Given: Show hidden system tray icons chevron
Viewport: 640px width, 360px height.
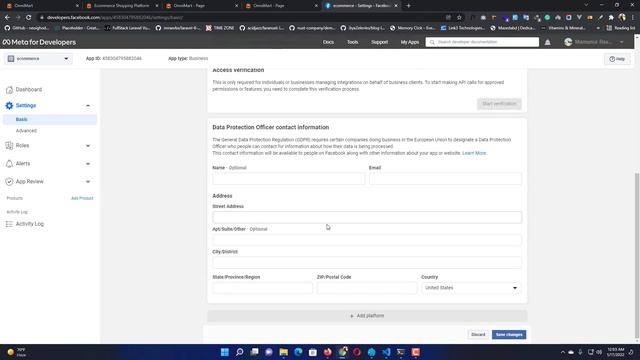Looking at the screenshot, I should [x=562, y=352].
